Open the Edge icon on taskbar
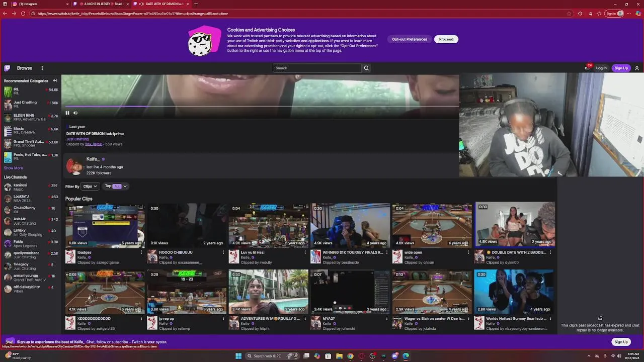644x362 pixels. click(x=406, y=356)
